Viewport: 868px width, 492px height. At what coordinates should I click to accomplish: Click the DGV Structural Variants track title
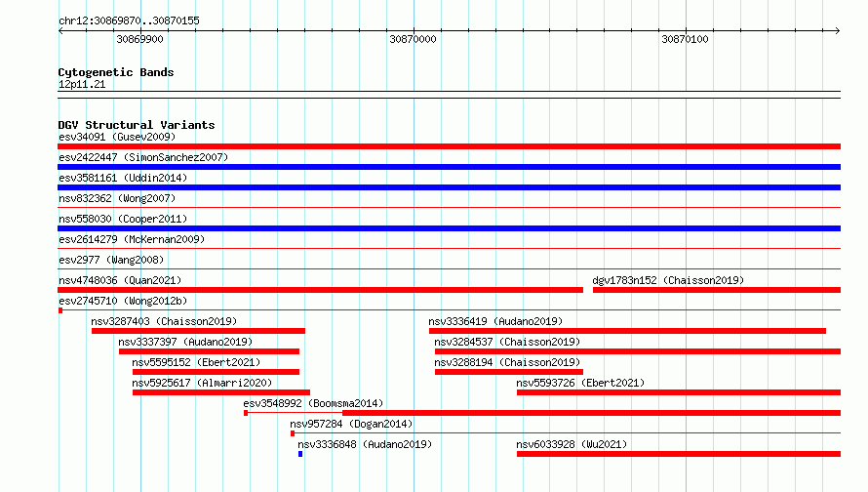pyautogui.click(x=137, y=125)
